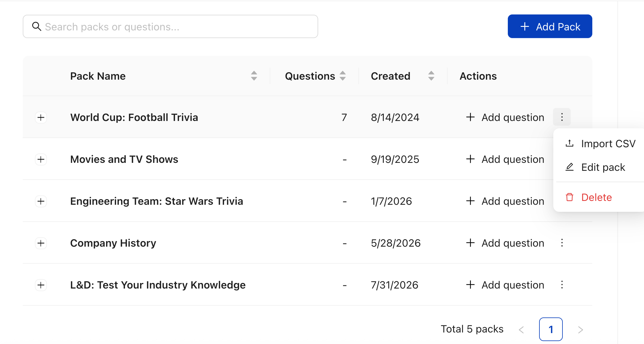
Task: Expand the Movies and TV Shows row
Action: pos(41,159)
